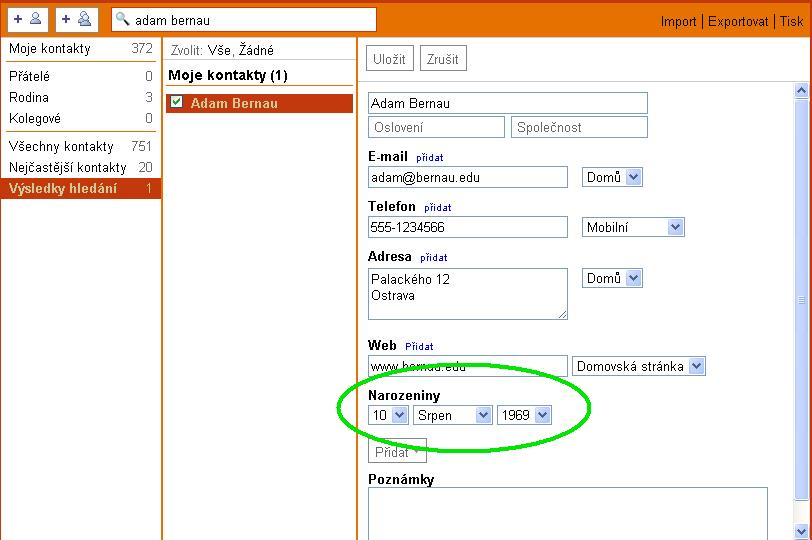This screenshot has height=540, width=812.
Task: Select the Kolegové group
Action: [x=81, y=119]
